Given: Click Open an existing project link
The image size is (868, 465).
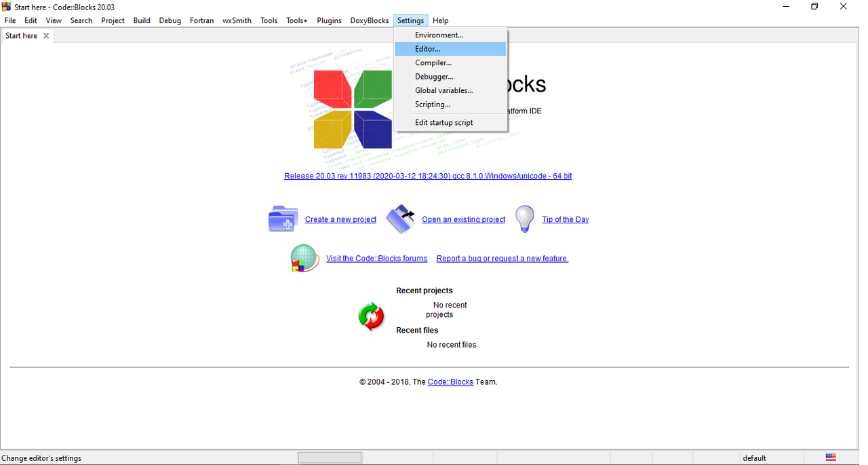Looking at the screenshot, I should pyautogui.click(x=464, y=220).
